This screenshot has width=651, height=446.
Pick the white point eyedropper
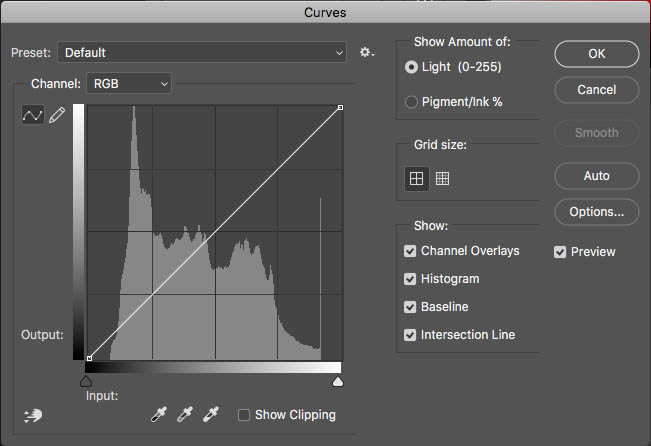pos(211,414)
